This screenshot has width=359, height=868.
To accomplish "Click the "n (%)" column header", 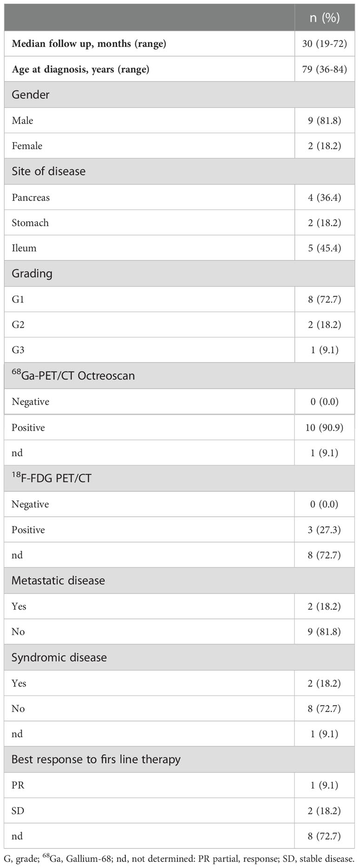I will tap(325, 18).
